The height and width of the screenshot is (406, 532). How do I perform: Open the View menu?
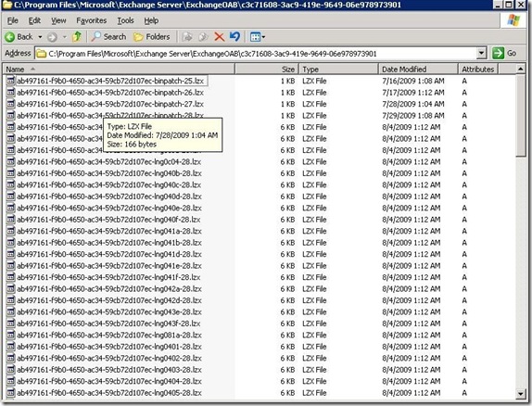pos(58,20)
